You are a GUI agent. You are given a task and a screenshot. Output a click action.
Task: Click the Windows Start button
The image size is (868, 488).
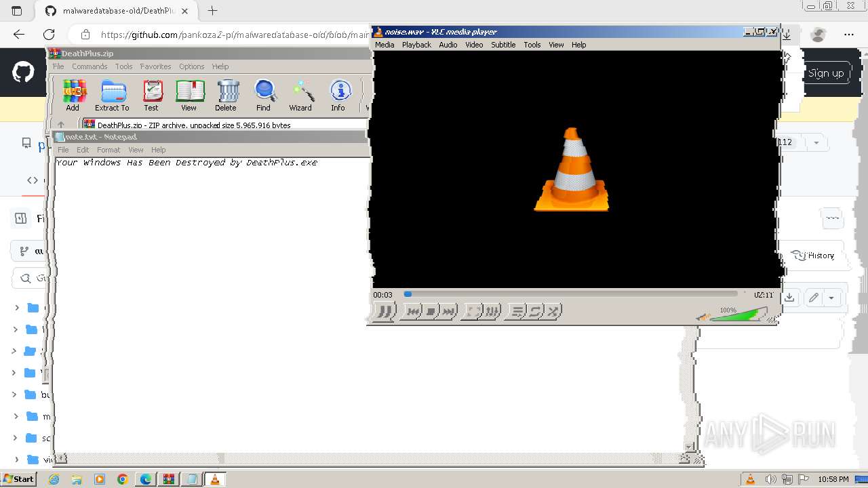[18, 479]
